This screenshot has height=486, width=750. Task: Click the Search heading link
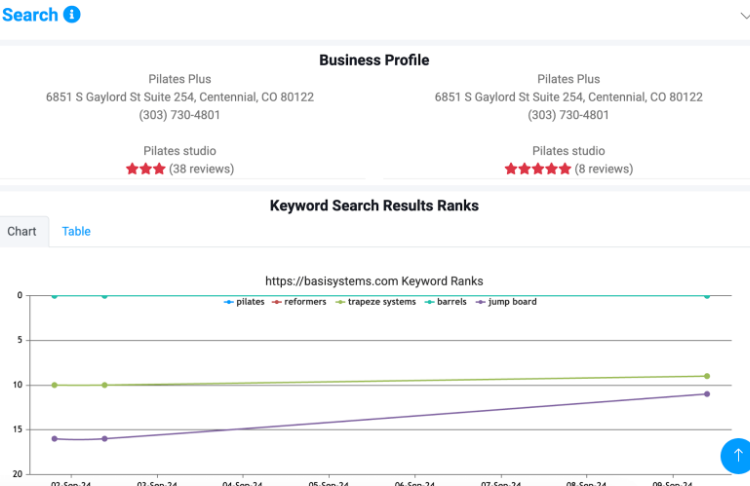coord(30,15)
